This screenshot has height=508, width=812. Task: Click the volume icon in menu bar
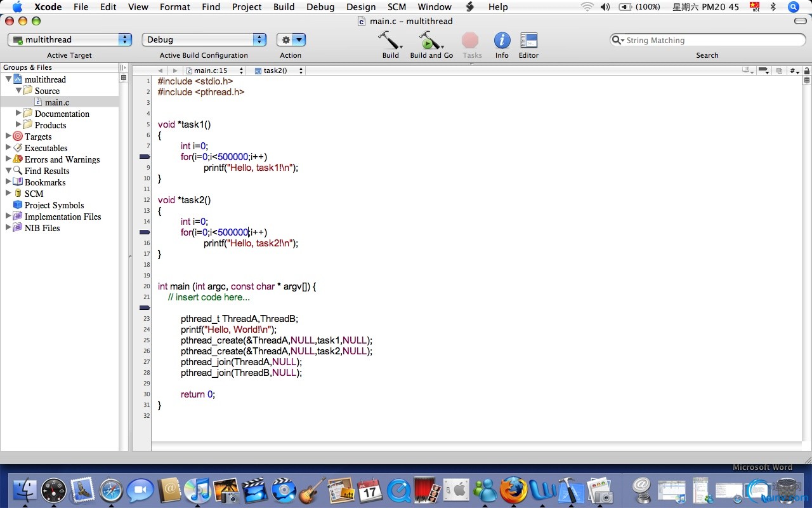pyautogui.click(x=605, y=7)
